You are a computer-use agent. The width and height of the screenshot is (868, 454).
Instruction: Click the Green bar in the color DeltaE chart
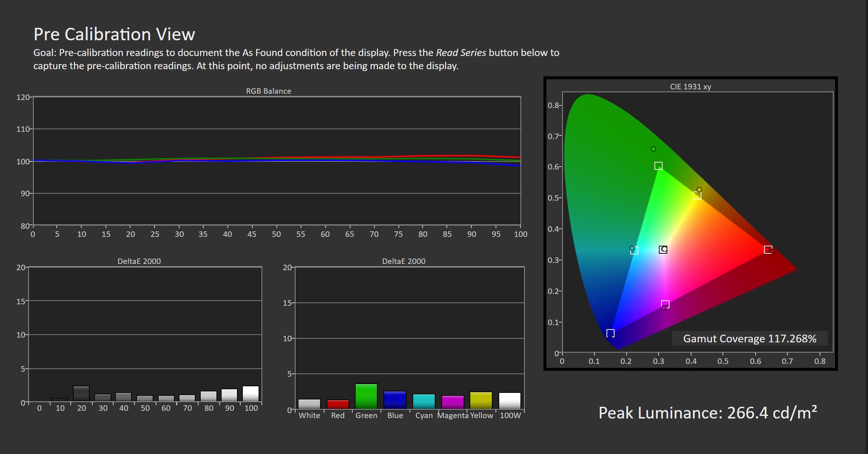(366, 396)
